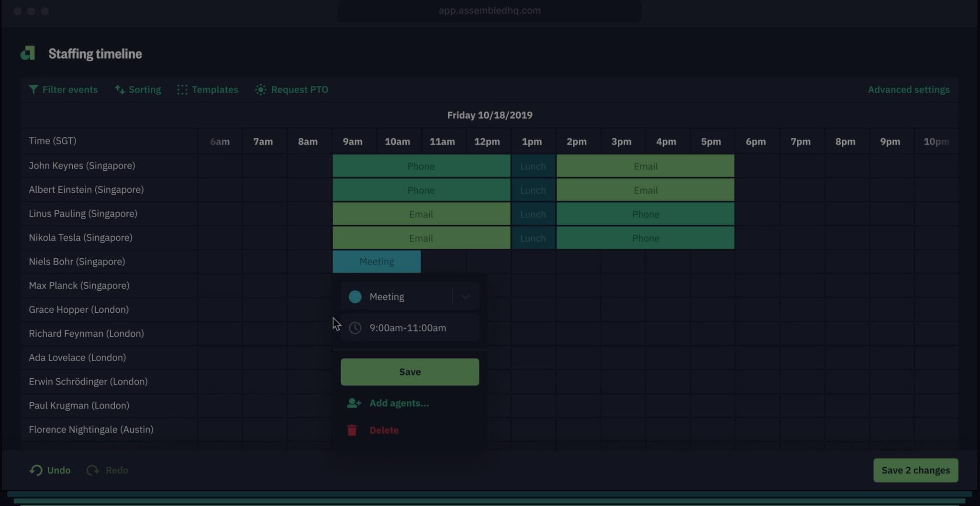Click John Keynes's Phone shift block

tap(421, 166)
